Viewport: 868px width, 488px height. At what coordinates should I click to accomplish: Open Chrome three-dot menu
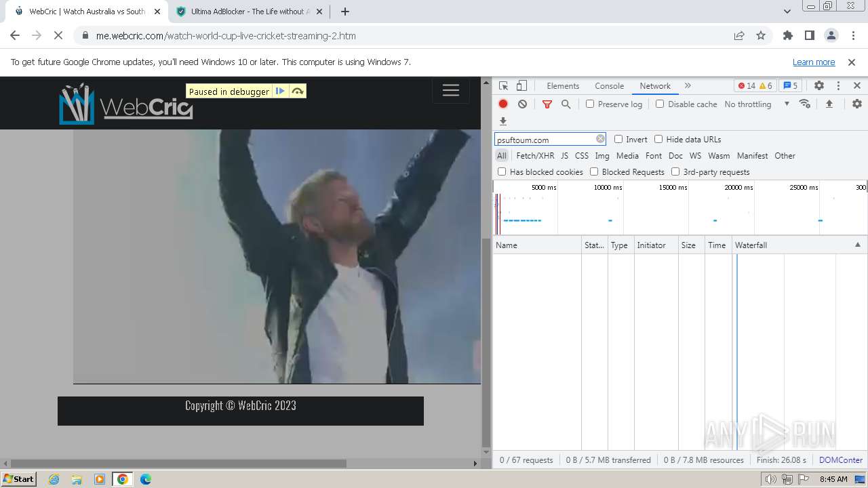(x=852, y=36)
